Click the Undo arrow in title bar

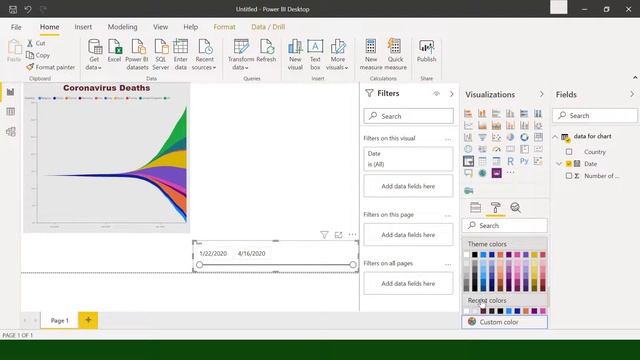click(28, 9)
